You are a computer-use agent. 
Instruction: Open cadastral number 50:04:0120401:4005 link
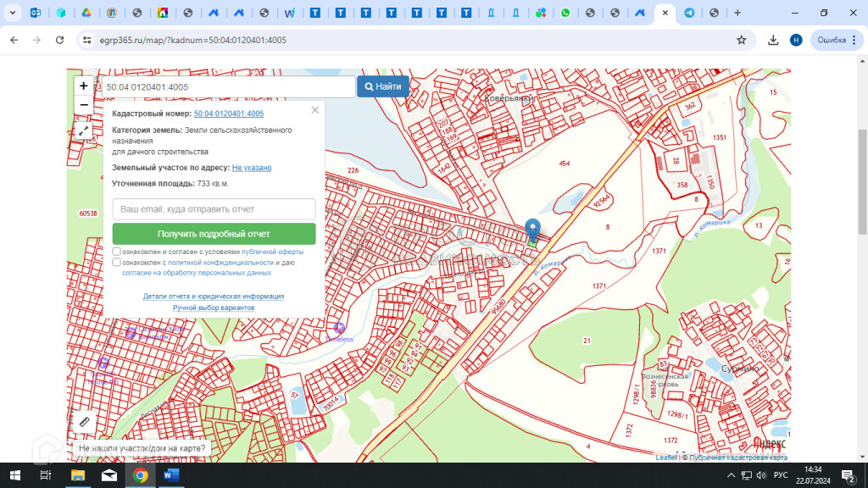coord(229,114)
